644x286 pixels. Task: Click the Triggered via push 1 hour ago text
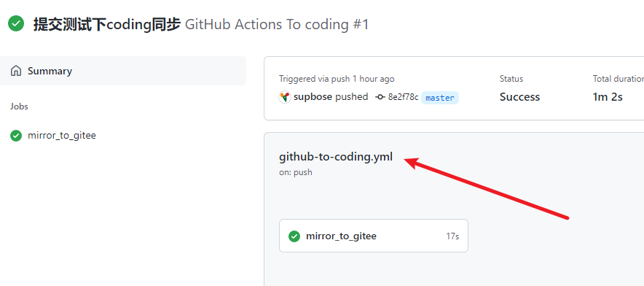click(337, 79)
